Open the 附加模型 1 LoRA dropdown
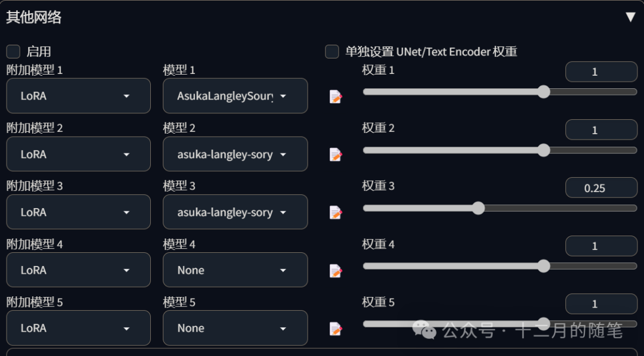 (x=78, y=96)
